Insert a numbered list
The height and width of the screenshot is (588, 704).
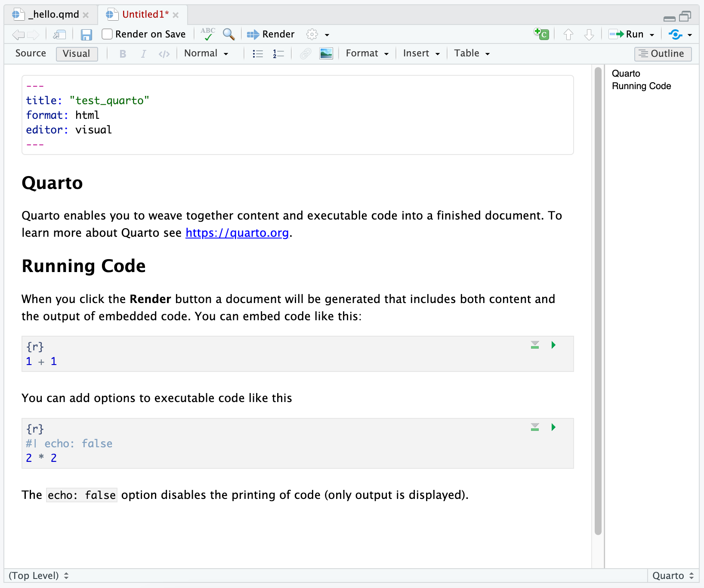click(278, 53)
